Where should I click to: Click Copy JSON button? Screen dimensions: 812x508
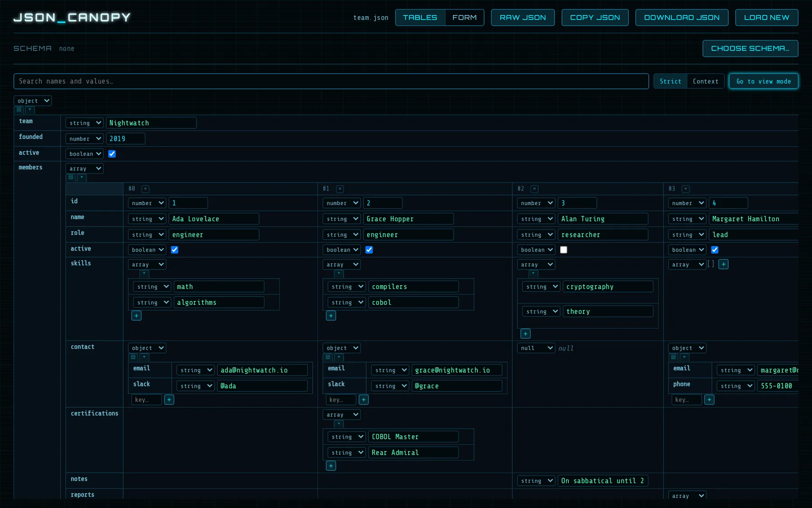tap(595, 18)
